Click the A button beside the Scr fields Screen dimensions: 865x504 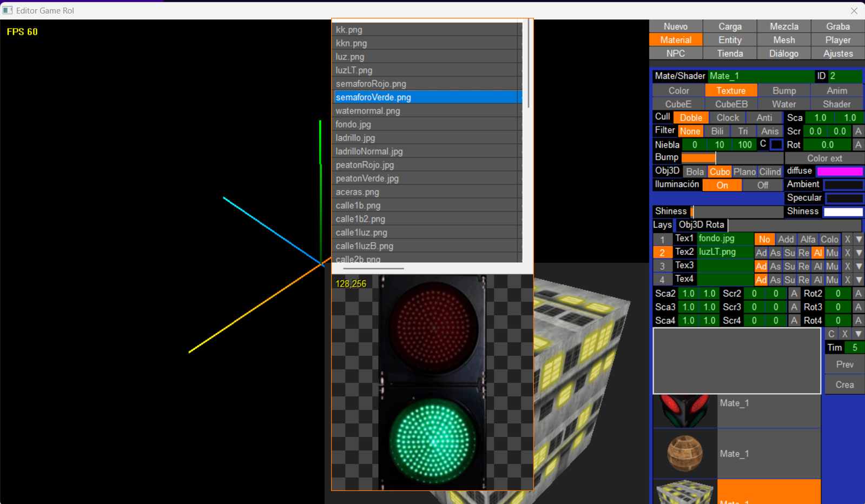click(x=858, y=131)
